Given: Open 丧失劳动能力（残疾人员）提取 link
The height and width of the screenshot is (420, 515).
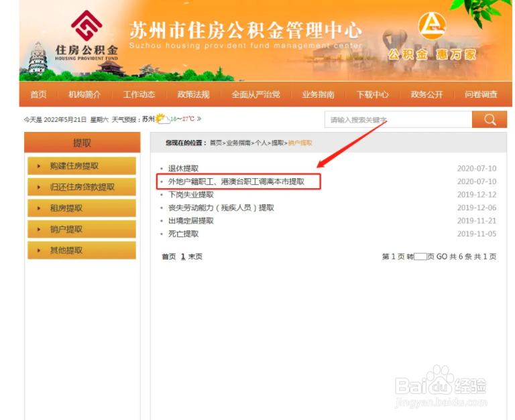Looking at the screenshot, I should tap(221, 208).
